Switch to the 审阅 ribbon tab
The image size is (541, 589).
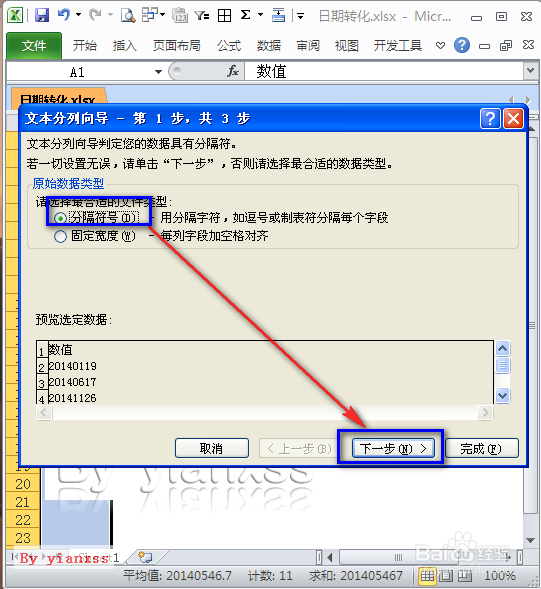click(x=308, y=45)
